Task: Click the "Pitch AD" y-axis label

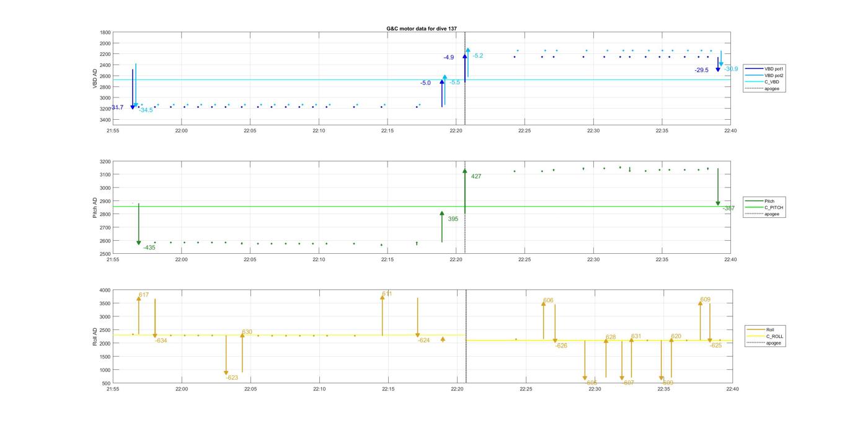Action: point(95,208)
